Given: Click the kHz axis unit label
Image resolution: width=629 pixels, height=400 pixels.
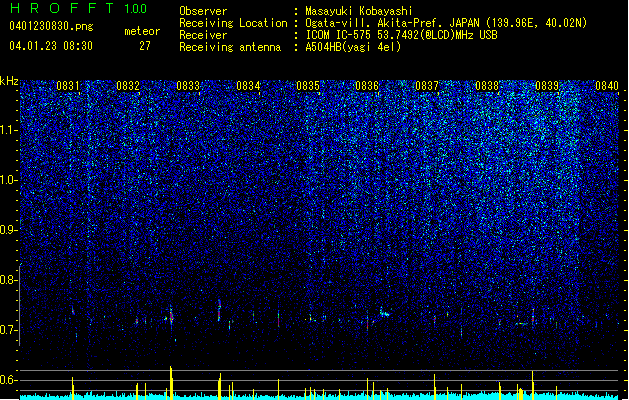Looking at the screenshot, I should tap(9, 81).
